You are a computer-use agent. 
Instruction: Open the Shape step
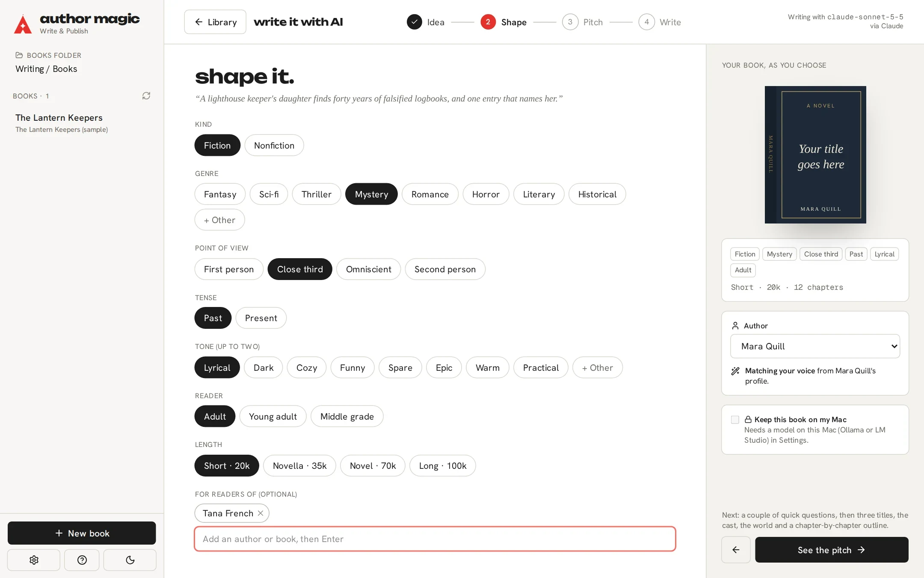(x=503, y=22)
